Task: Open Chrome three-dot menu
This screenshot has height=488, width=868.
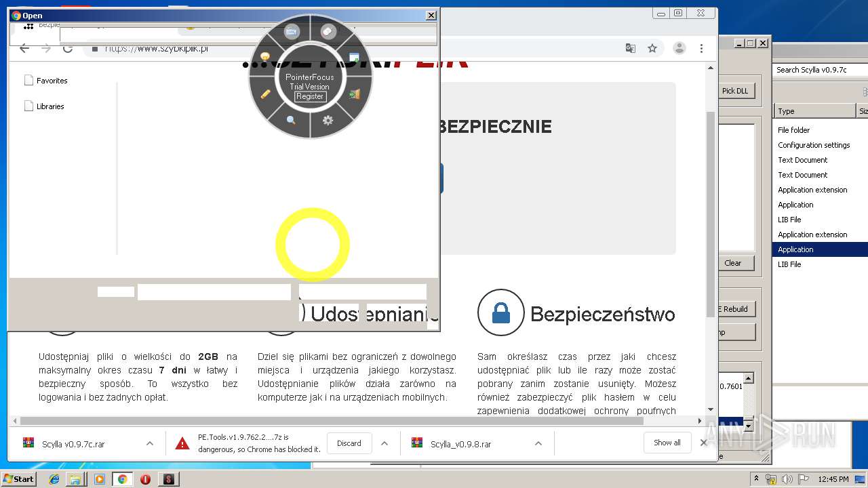Action: [x=701, y=48]
